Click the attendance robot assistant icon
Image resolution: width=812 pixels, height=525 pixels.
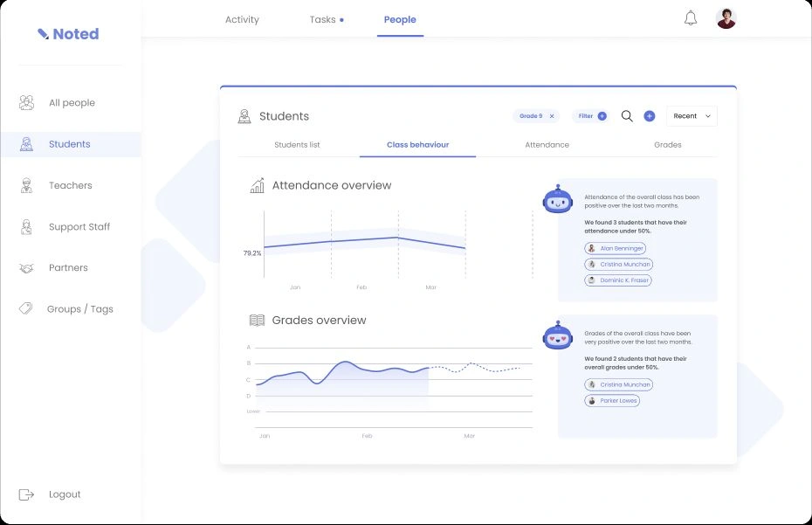coord(558,199)
